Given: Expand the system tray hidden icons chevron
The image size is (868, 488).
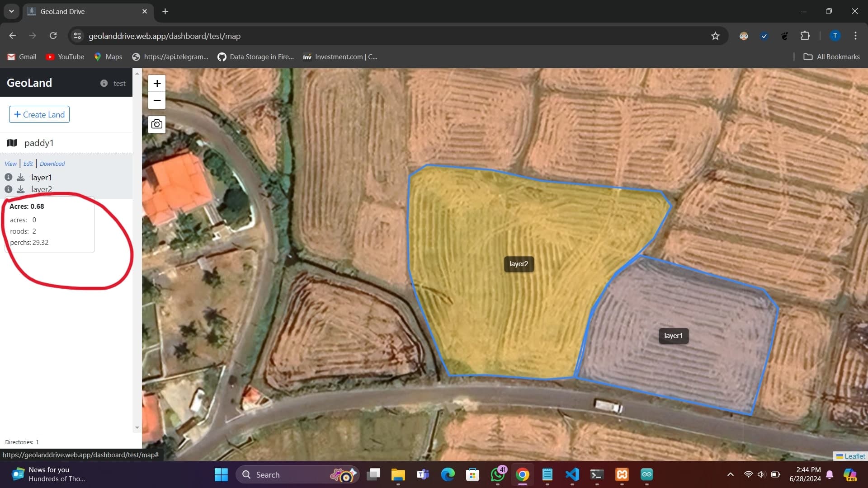Looking at the screenshot, I should [x=730, y=474].
